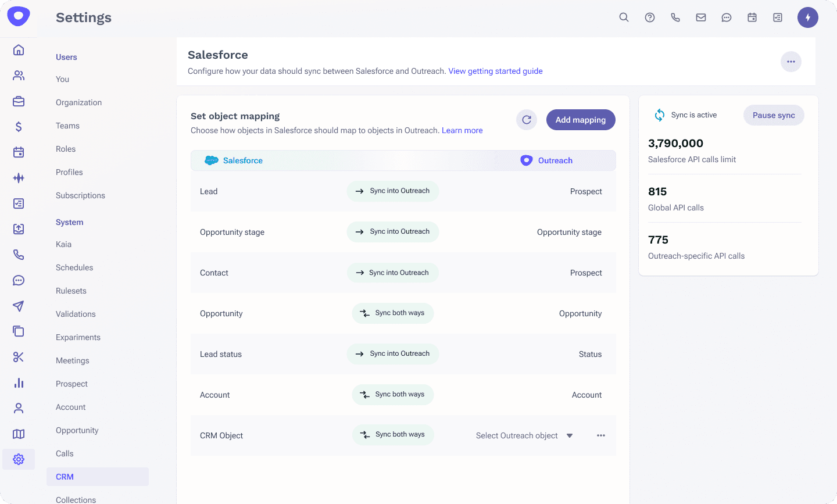This screenshot has width=837, height=504.
Task: Open CRM Object row more options
Action: tap(601, 435)
